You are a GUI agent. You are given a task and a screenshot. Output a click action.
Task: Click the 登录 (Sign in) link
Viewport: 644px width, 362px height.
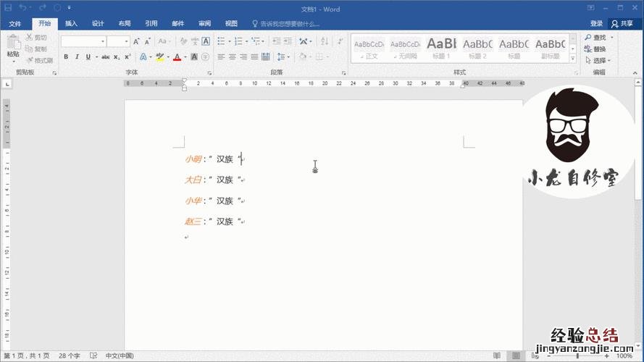(596, 23)
